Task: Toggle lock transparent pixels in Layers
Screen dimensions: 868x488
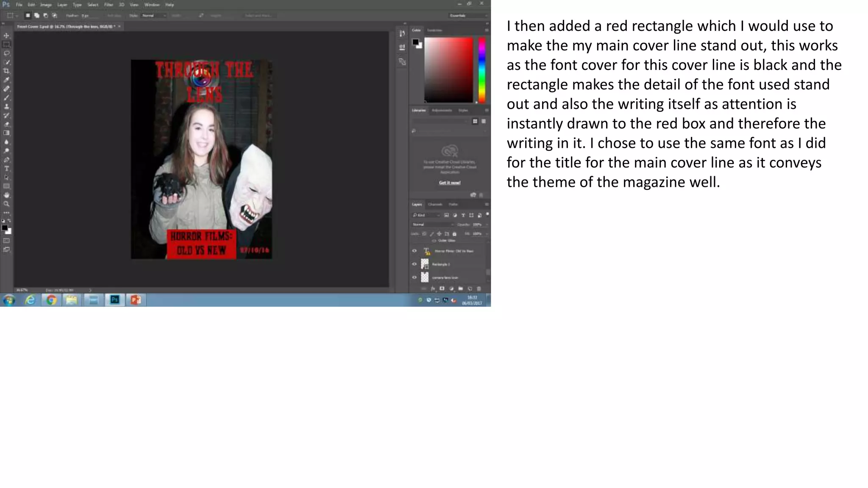Action: pyautogui.click(x=424, y=234)
